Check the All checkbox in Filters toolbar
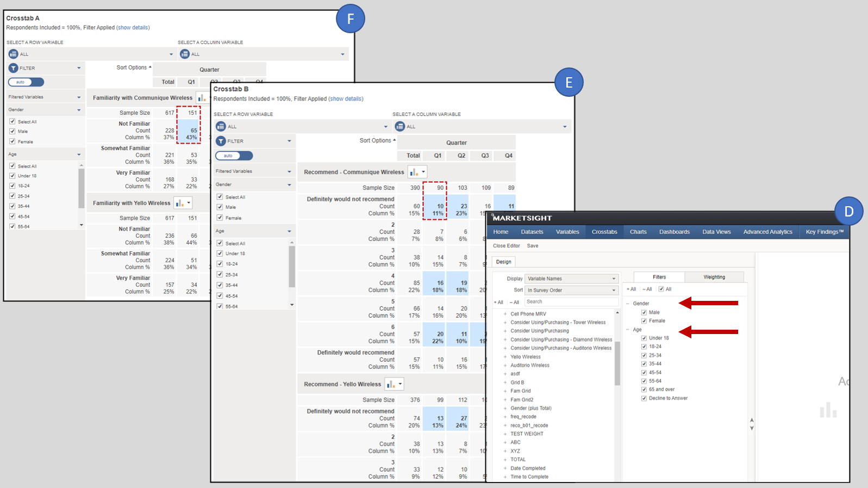 tap(661, 289)
